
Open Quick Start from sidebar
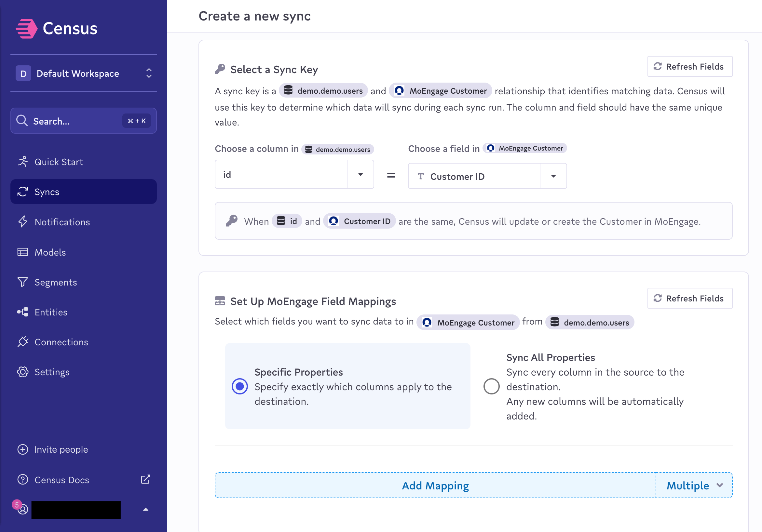pyautogui.click(x=84, y=162)
